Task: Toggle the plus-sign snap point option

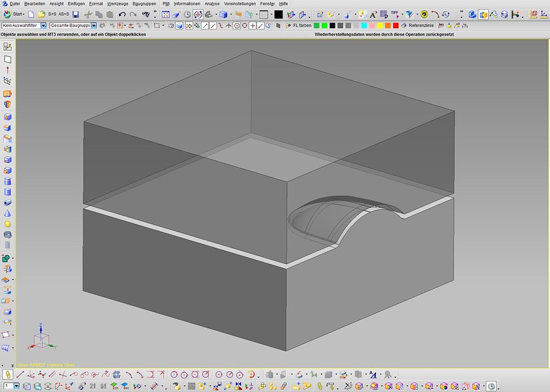Action: (x=252, y=25)
